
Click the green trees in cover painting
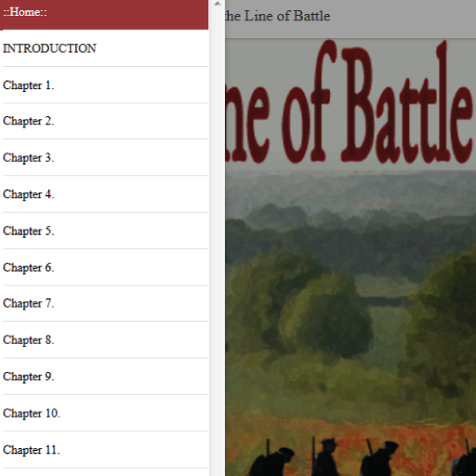(325, 310)
